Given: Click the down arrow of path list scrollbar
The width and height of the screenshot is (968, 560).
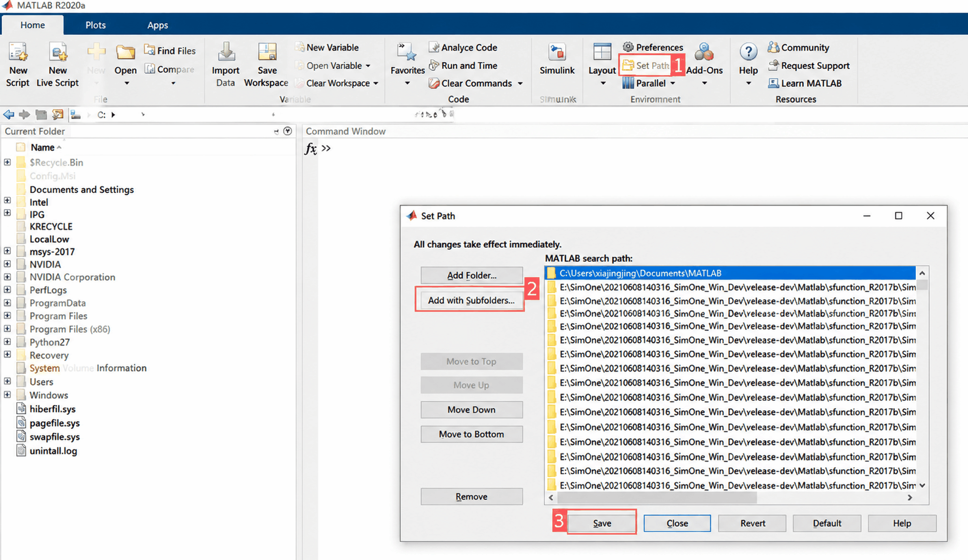Looking at the screenshot, I should click(x=922, y=485).
